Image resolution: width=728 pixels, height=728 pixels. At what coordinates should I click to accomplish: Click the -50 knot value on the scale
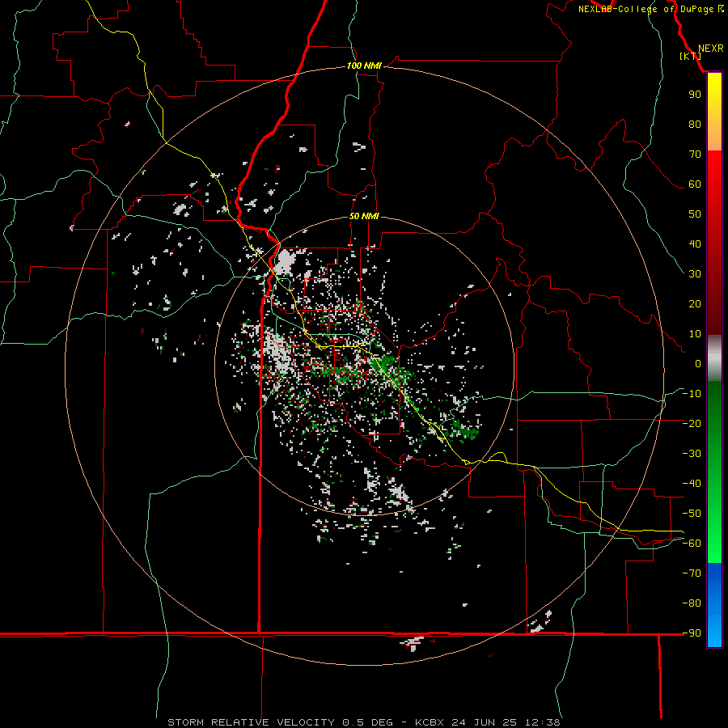(692, 514)
